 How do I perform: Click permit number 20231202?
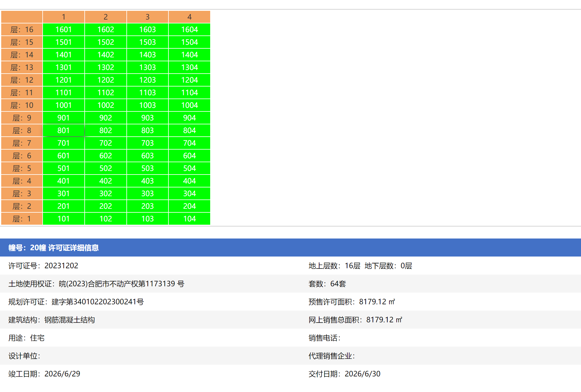[61, 266]
